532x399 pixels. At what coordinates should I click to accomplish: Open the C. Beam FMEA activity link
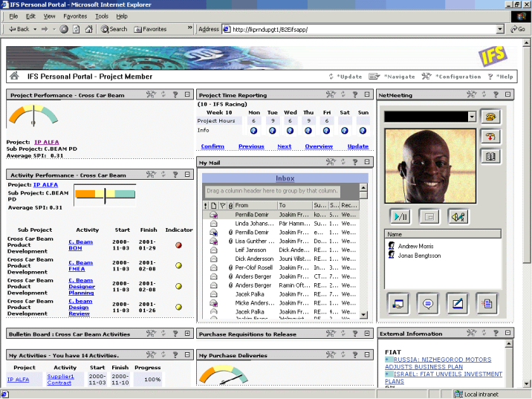(x=80, y=266)
